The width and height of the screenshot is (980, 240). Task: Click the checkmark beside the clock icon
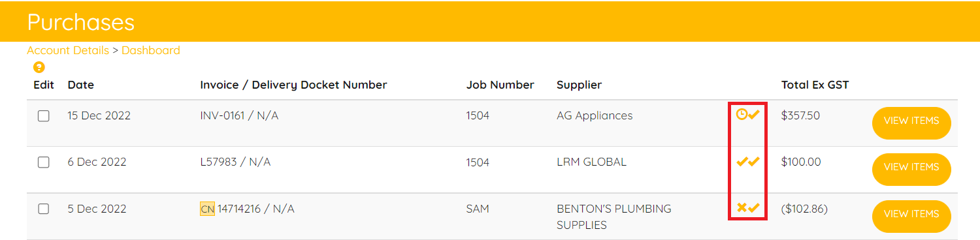754,115
